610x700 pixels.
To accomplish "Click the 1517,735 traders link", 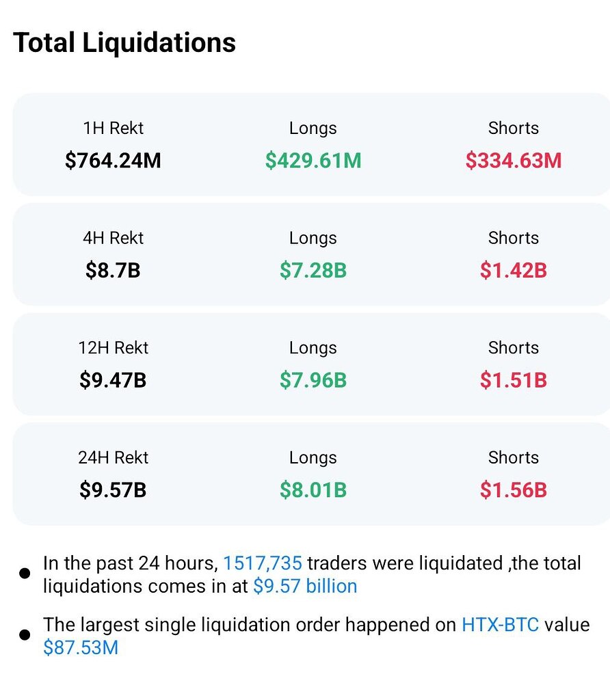I will click(x=263, y=564).
